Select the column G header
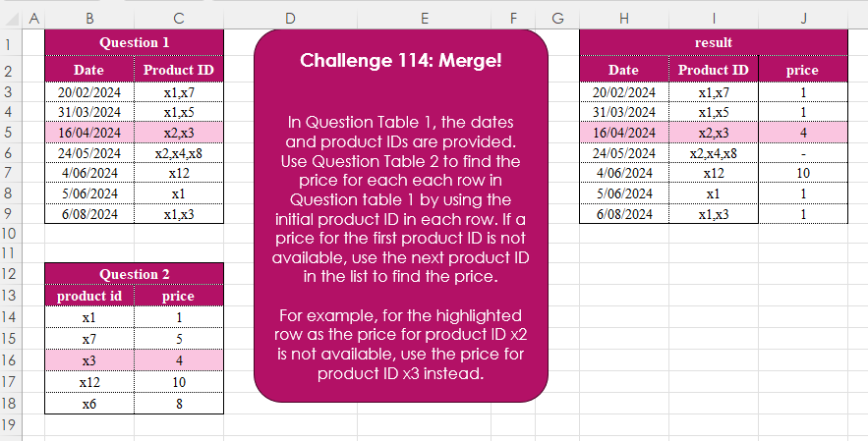Viewport: 868px width, 441px height. [557, 17]
